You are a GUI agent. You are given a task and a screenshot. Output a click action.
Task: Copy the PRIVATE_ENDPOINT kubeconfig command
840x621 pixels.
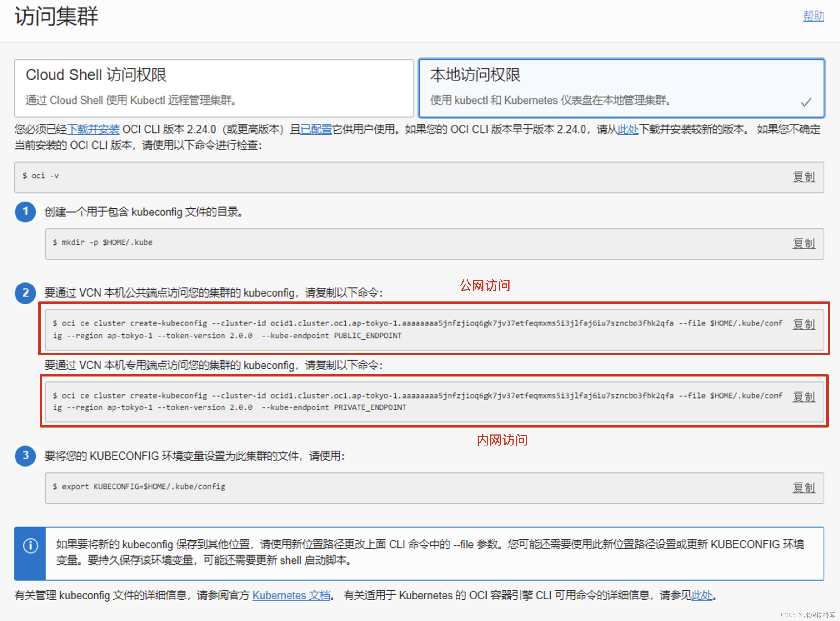804,396
